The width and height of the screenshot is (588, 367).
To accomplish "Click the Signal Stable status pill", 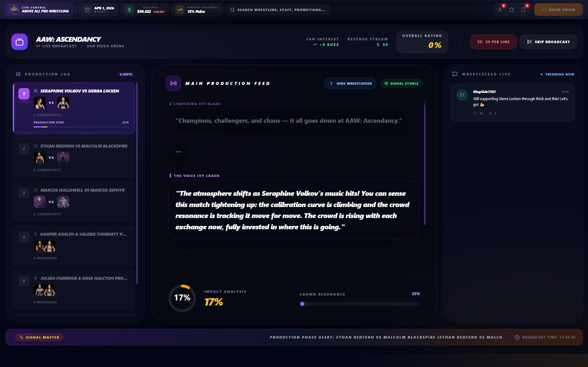I will (401, 83).
